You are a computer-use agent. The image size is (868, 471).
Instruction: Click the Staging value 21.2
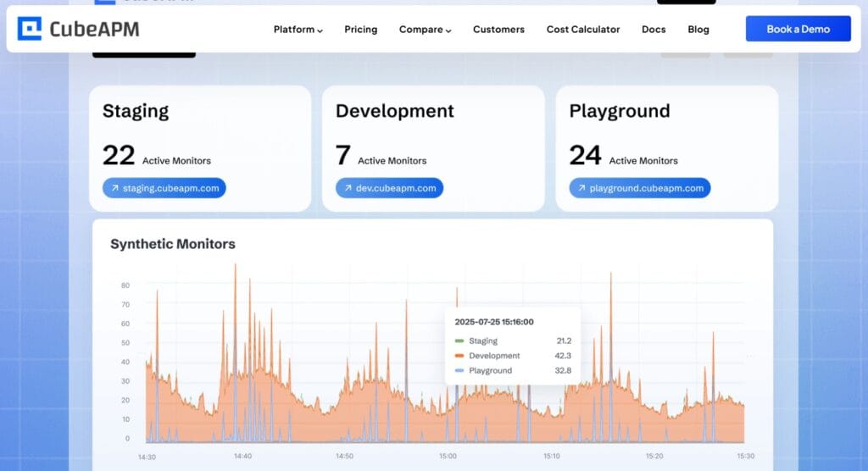(564, 341)
